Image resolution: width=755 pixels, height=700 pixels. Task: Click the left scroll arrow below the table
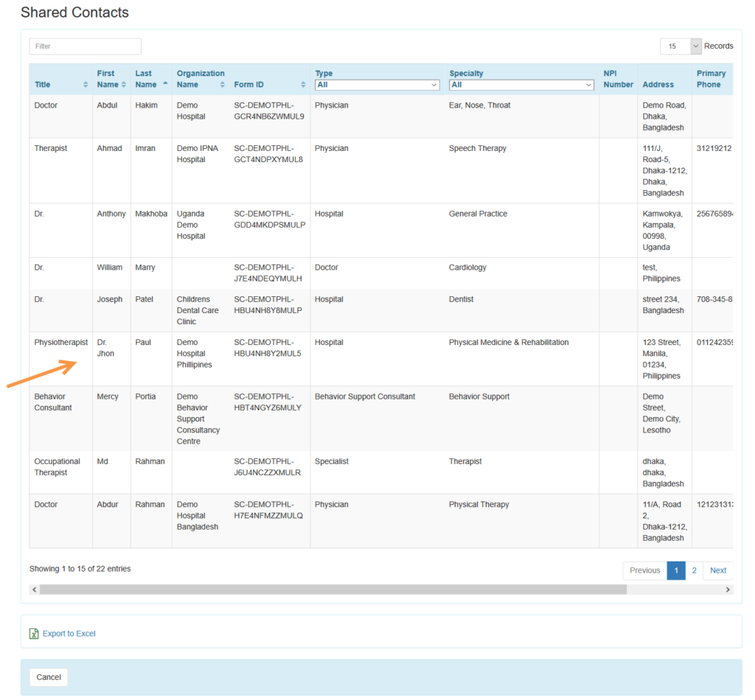pyautogui.click(x=34, y=589)
